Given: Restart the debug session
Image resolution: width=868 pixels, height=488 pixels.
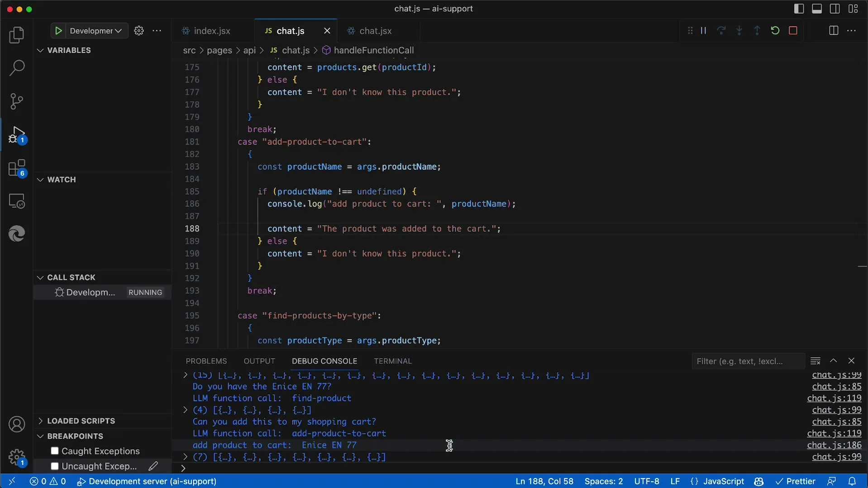Looking at the screenshot, I should point(775,31).
